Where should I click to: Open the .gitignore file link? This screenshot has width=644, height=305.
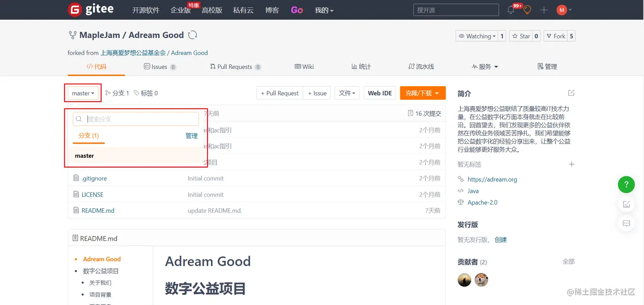click(94, 178)
